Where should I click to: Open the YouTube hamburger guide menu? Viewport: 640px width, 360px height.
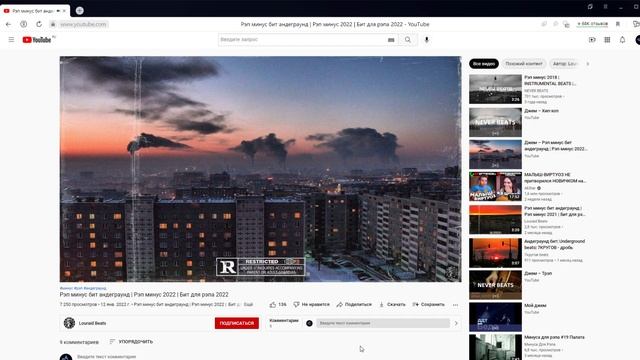(x=11, y=40)
